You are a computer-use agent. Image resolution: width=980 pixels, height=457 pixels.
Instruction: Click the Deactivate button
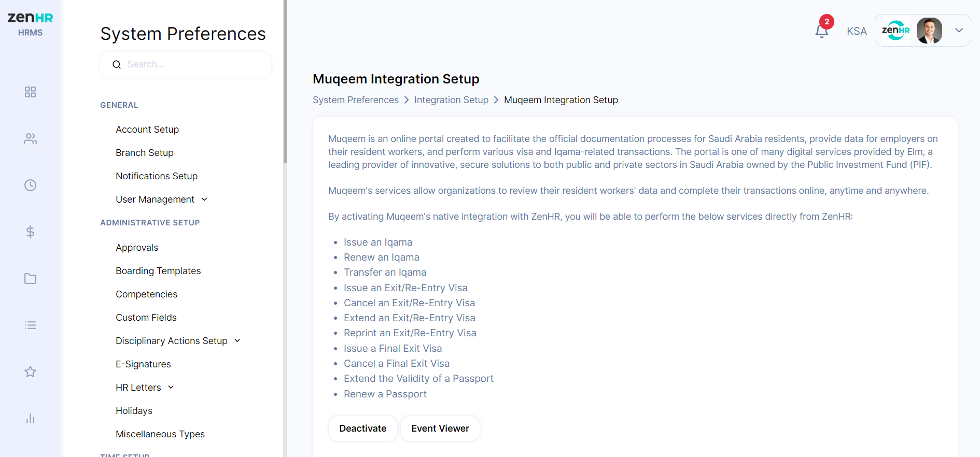[x=363, y=429]
